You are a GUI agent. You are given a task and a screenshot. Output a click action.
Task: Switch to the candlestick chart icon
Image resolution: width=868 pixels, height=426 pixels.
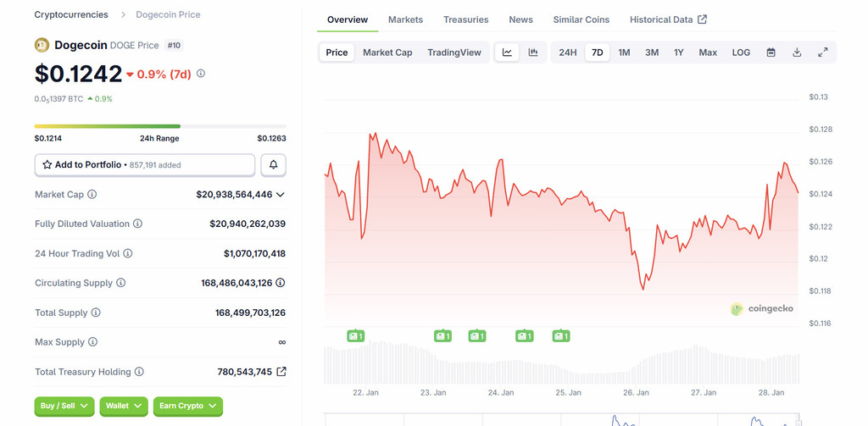coord(533,53)
